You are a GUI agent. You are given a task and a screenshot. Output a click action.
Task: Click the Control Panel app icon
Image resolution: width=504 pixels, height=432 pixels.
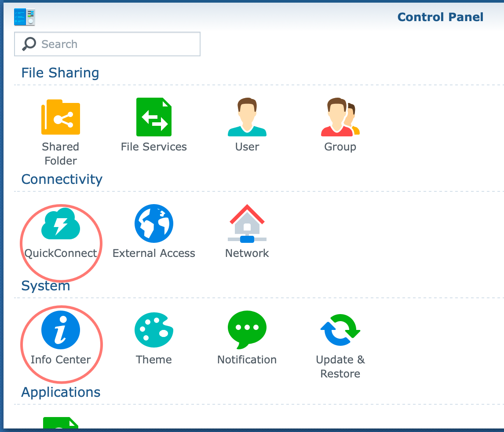tap(24, 17)
